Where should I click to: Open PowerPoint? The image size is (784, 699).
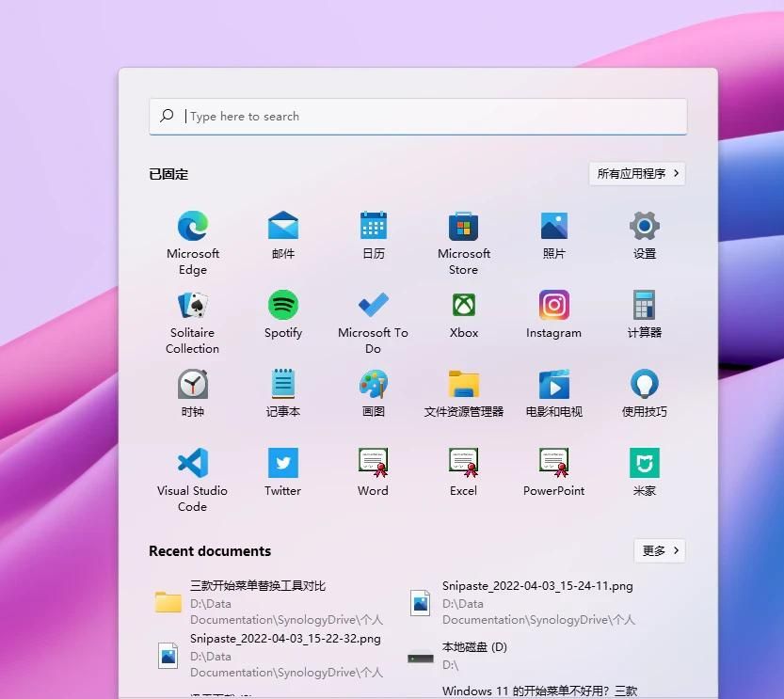click(x=553, y=464)
